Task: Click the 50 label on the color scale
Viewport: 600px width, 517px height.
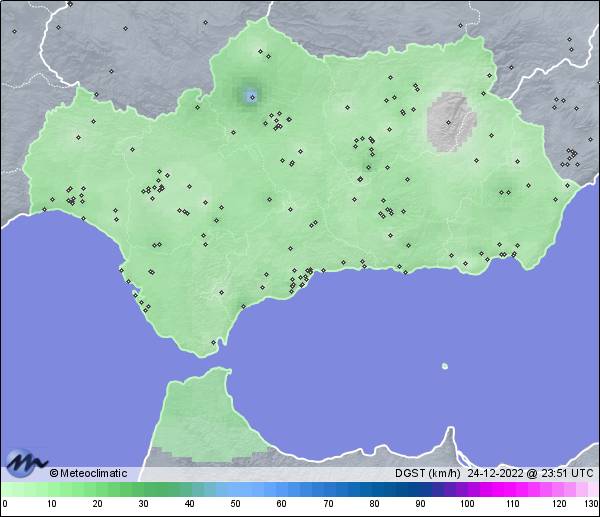Action: point(235,503)
